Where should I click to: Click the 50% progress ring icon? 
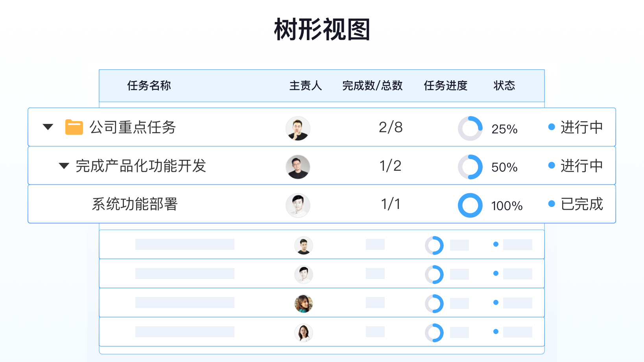tap(470, 167)
